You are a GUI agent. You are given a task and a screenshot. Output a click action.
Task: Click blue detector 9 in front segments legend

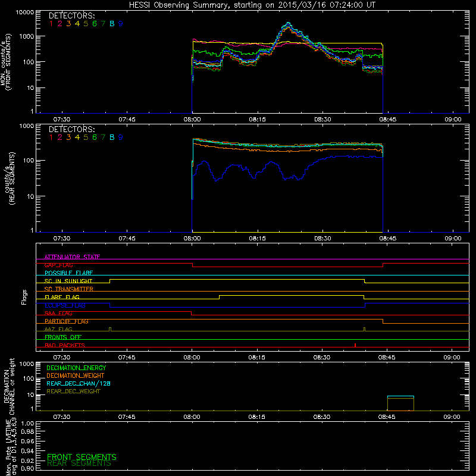(121, 24)
